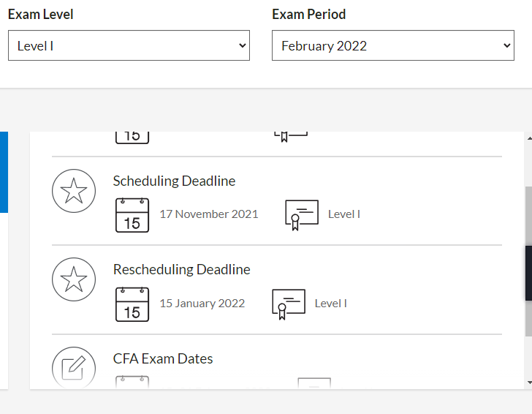Viewport: 532px width, 414px height.
Task: Select the certificate icon in Rescheduling Deadline row
Action: 289,304
